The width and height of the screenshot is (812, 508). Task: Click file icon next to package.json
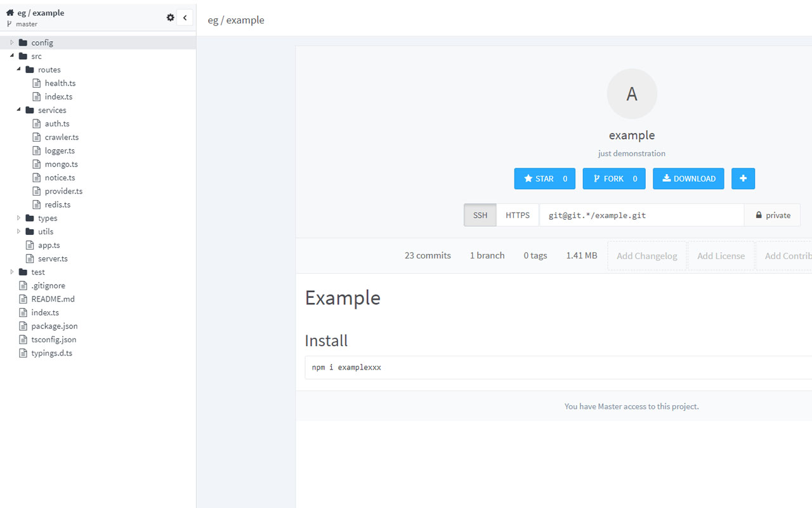(23, 326)
